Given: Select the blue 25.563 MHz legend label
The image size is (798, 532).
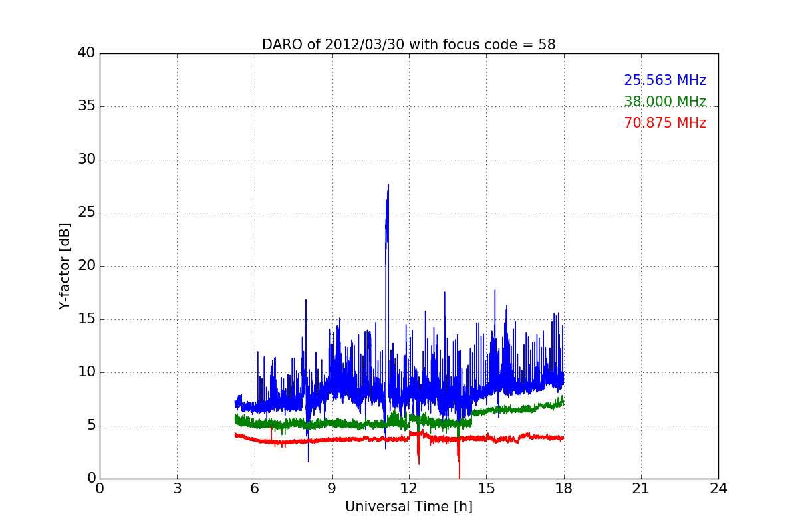Looking at the screenshot, I should 665,80.
